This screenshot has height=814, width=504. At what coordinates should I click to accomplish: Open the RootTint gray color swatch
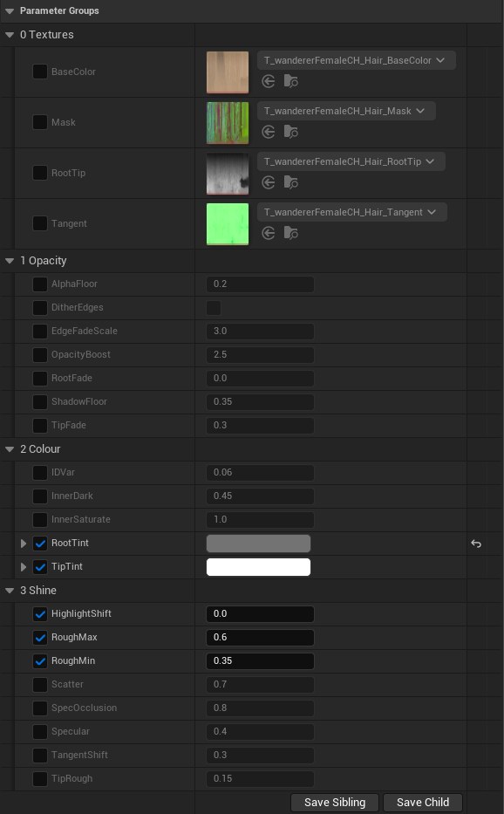click(258, 544)
